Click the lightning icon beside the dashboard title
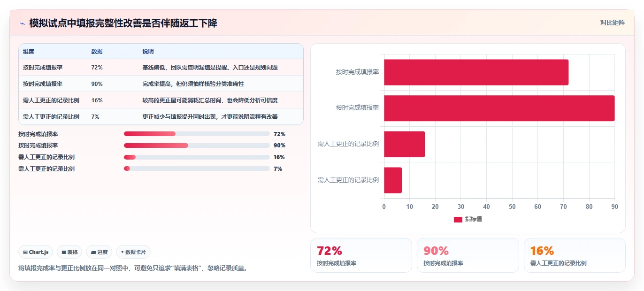Image resolution: width=644 pixels, height=291 pixels. (x=22, y=23)
